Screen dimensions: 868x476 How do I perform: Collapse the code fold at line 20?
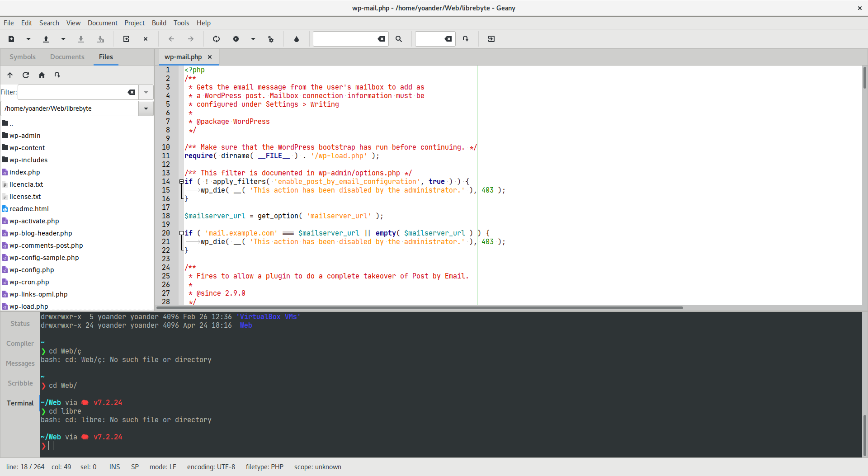point(181,233)
